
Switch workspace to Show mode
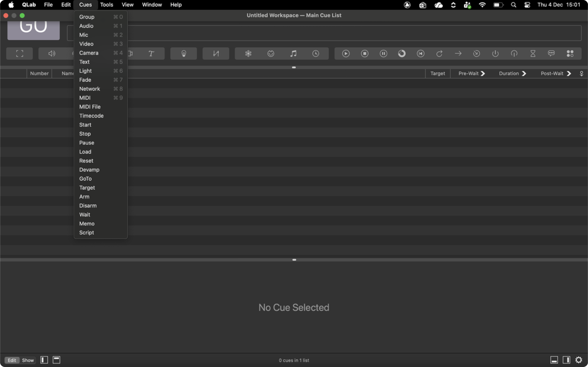coord(28,360)
